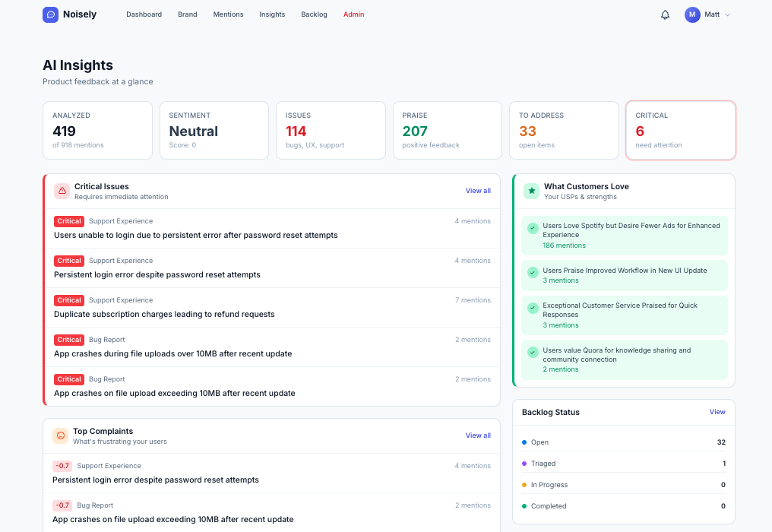The image size is (772, 532).
Task: Open the red Admin nav item
Action: tap(353, 14)
